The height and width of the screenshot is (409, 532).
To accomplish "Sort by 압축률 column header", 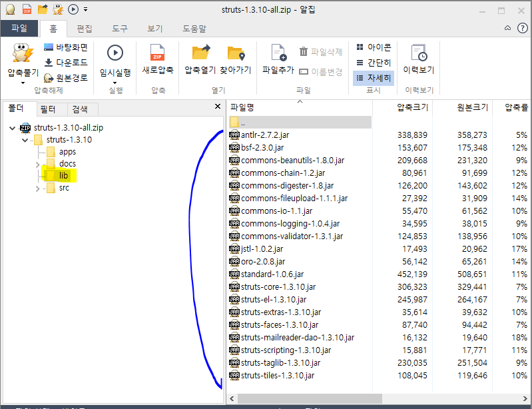I will click(x=512, y=108).
